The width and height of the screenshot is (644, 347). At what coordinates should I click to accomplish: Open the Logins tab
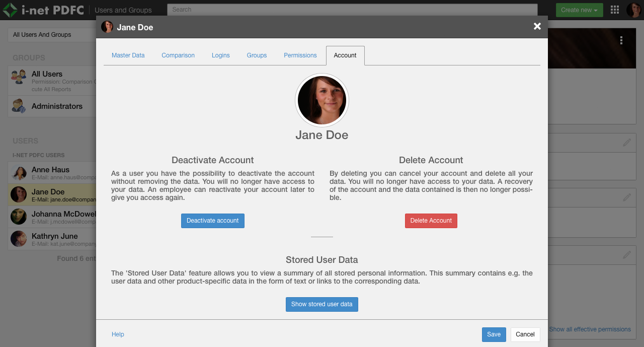(221, 55)
